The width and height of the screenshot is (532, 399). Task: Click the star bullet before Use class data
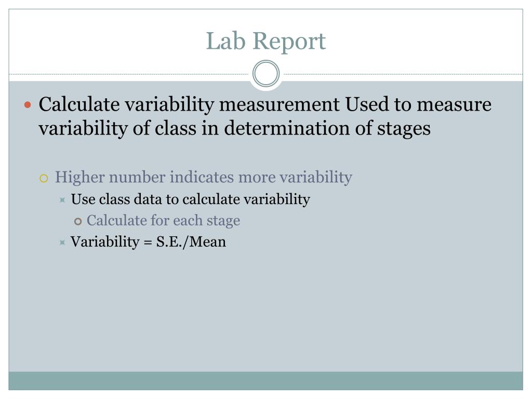coord(62,200)
